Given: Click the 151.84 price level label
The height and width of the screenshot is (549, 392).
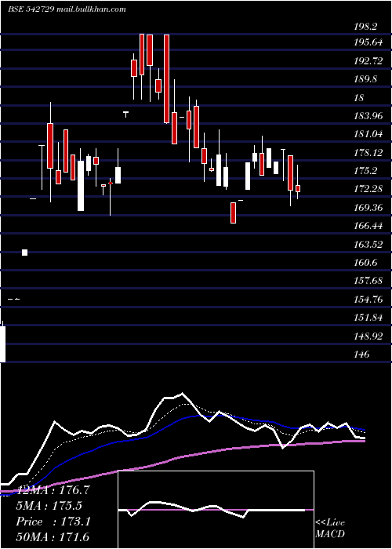Looking at the screenshot, I should tap(368, 318).
